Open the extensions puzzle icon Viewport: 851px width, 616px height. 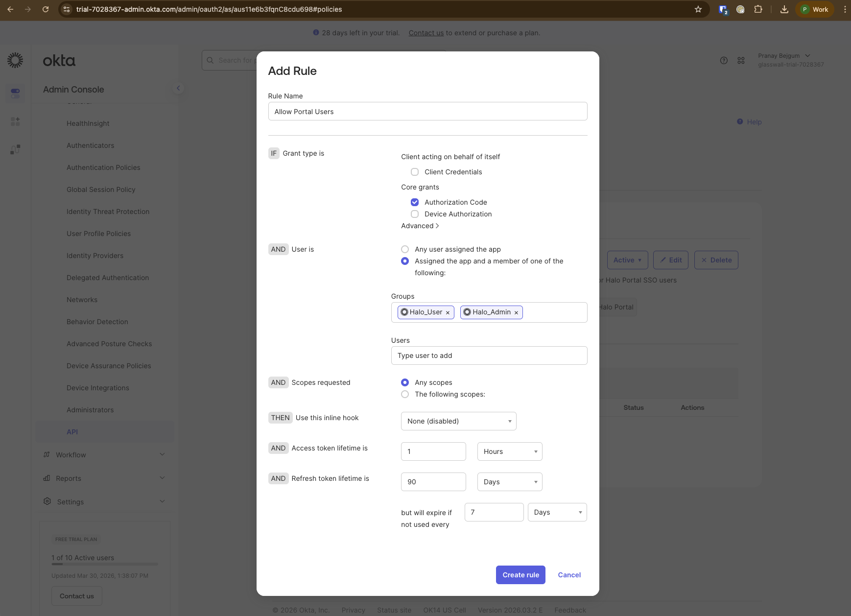point(758,9)
